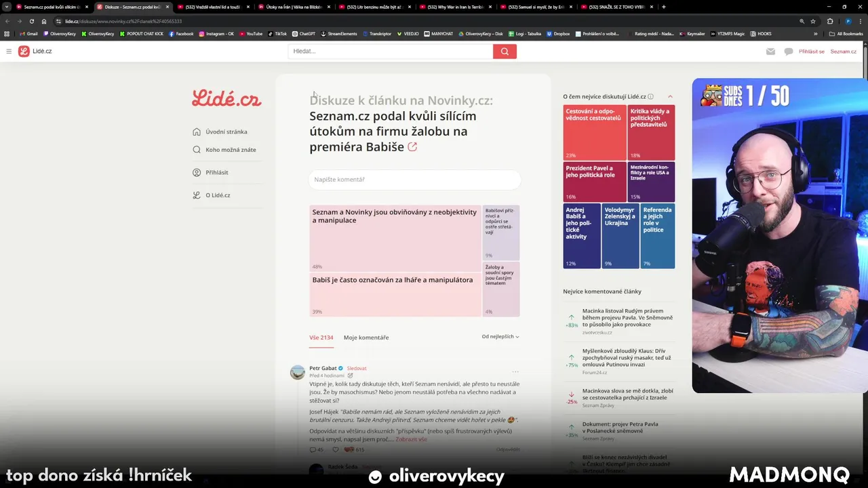Select 'Kritika vlády a politických představitelů' tile
868x488 pixels.
tap(652, 132)
